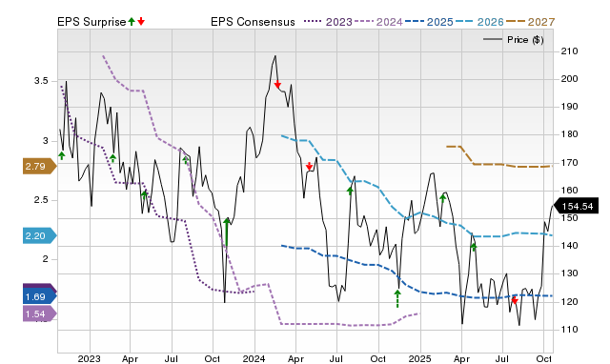Click the green up arrow in the EPS Surprise legend
Image resolution: width=610 pixels, height=364 pixels.
tap(132, 22)
